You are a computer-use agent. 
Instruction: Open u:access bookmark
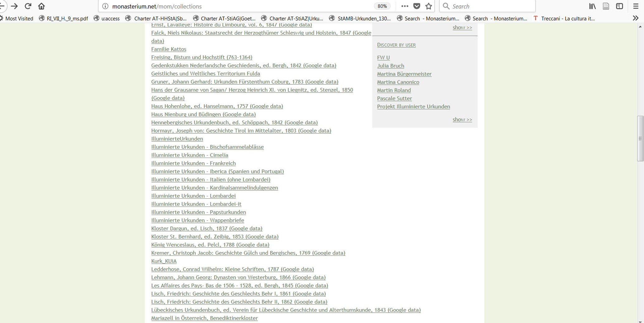tap(107, 18)
